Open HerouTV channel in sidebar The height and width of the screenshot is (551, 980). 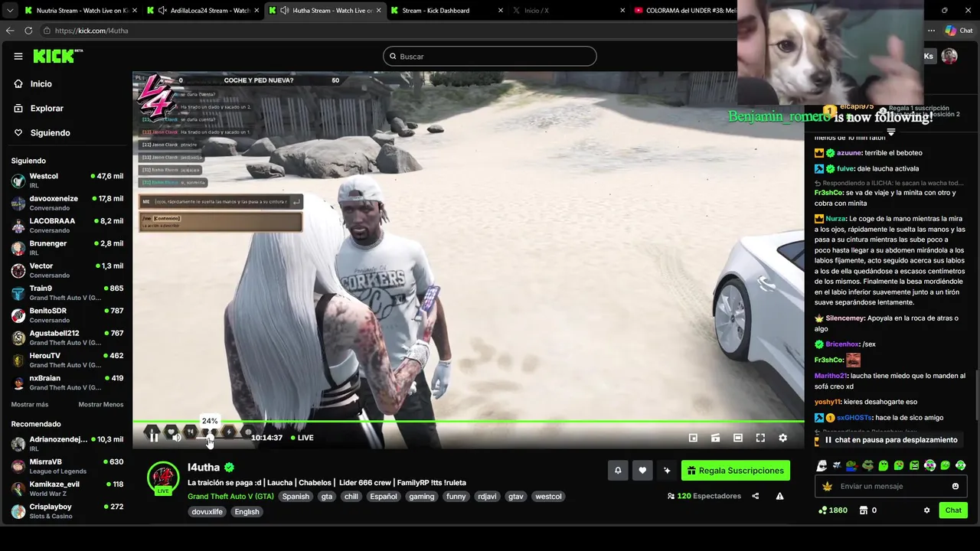(x=67, y=360)
